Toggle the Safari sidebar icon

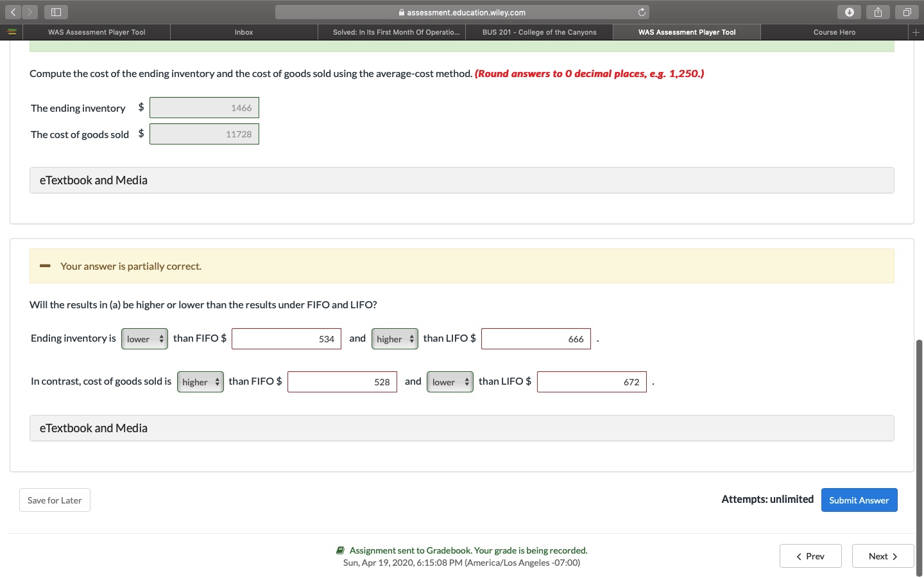(x=56, y=12)
